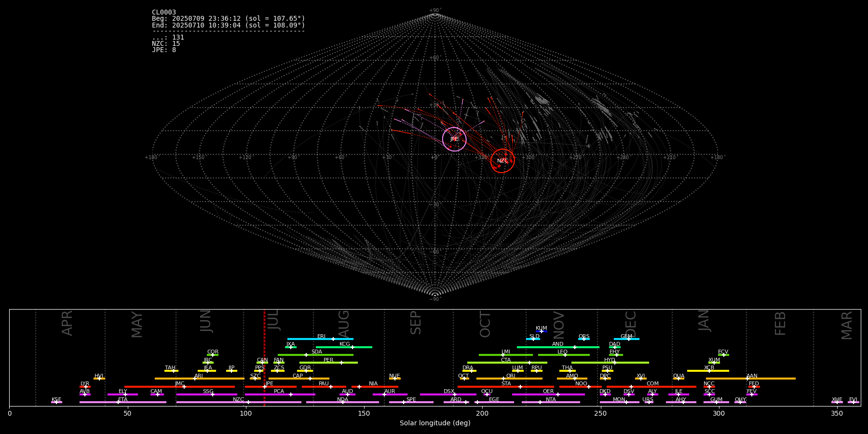
Task: Click the ERI cyan shower bar
Action: (320, 339)
